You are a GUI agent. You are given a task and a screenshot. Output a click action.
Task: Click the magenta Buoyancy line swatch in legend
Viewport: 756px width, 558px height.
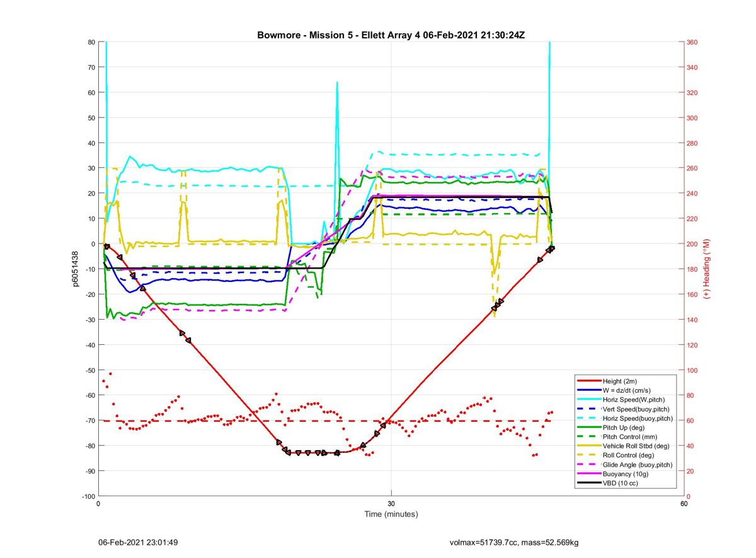(588, 474)
